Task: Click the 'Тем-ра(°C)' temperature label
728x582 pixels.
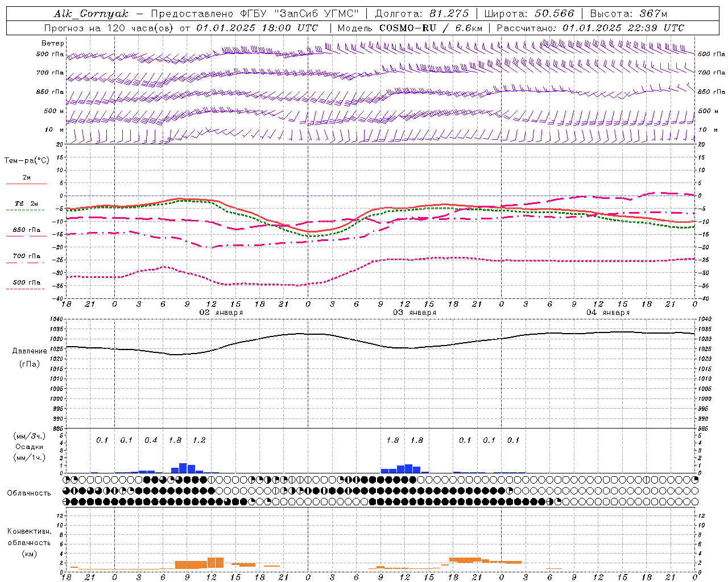Action: point(27,161)
